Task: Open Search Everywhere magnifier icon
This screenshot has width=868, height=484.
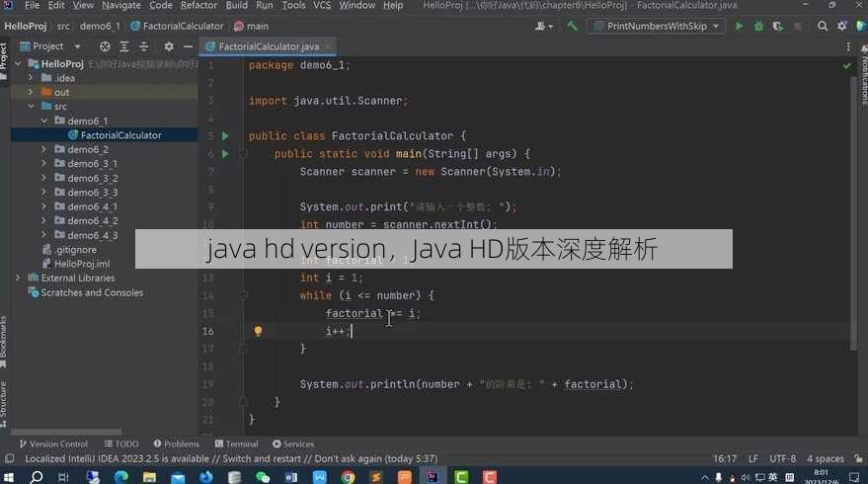Action: pos(823,26)
